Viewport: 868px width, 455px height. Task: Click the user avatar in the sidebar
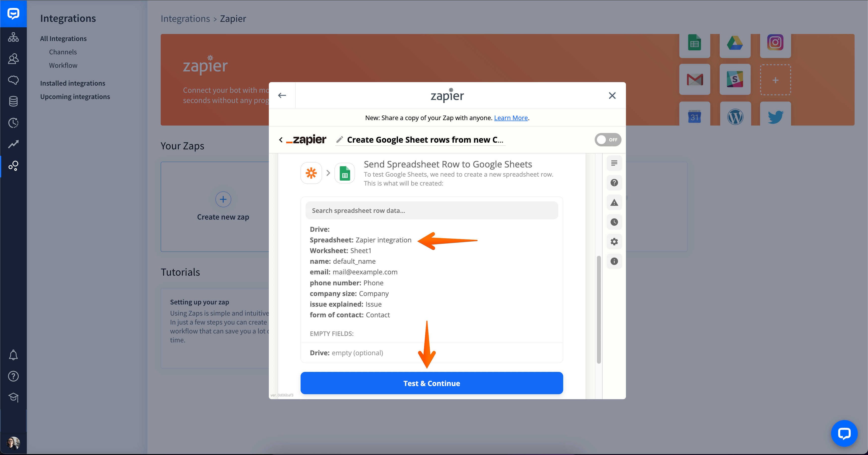[x=13, y=443]
